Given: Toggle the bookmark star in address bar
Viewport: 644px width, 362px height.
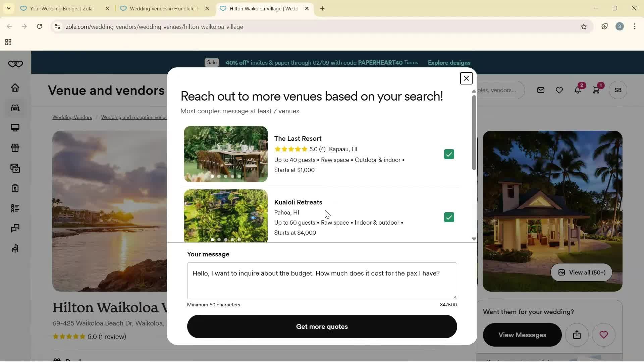Looking at the screenshot, I should (x=584, y=26).
